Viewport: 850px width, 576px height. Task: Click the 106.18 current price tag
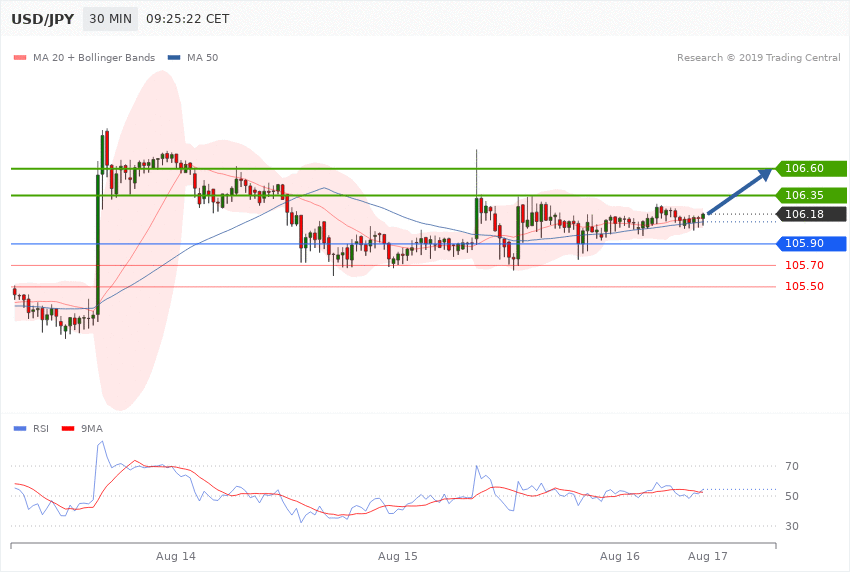pyautogui.click(x=811, y=214)
